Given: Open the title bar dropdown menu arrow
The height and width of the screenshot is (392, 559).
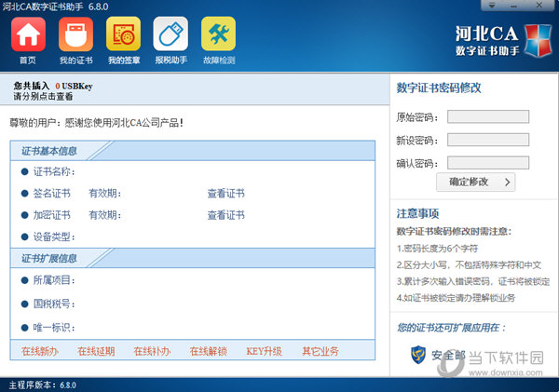Looking at the screenshot, I should 492,5.
